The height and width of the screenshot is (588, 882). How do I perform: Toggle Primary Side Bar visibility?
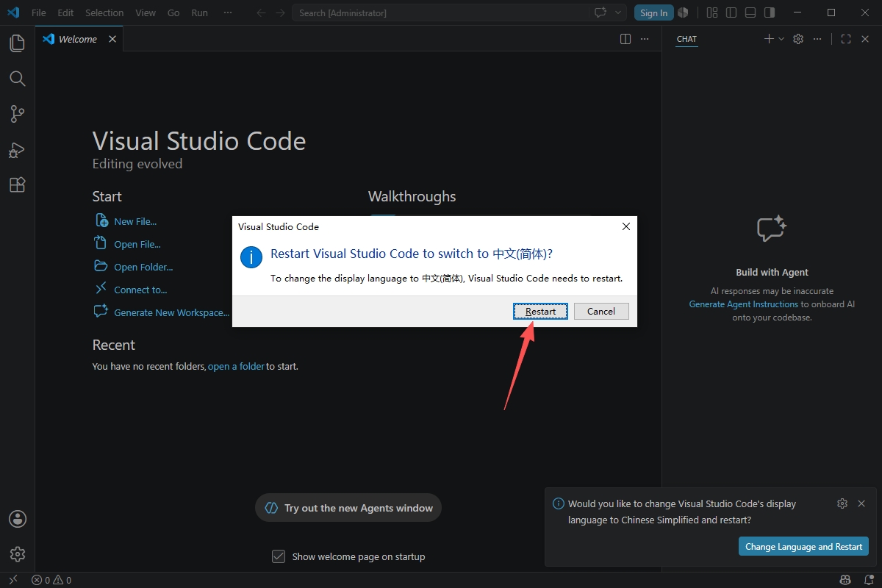tap(731, 12)
